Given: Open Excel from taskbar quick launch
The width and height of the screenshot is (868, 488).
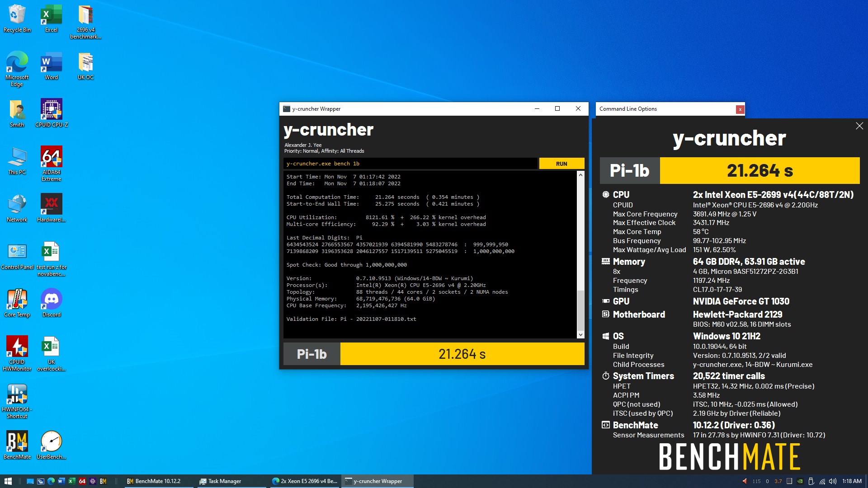Looking at the screenshot, I should pos(71,481).
